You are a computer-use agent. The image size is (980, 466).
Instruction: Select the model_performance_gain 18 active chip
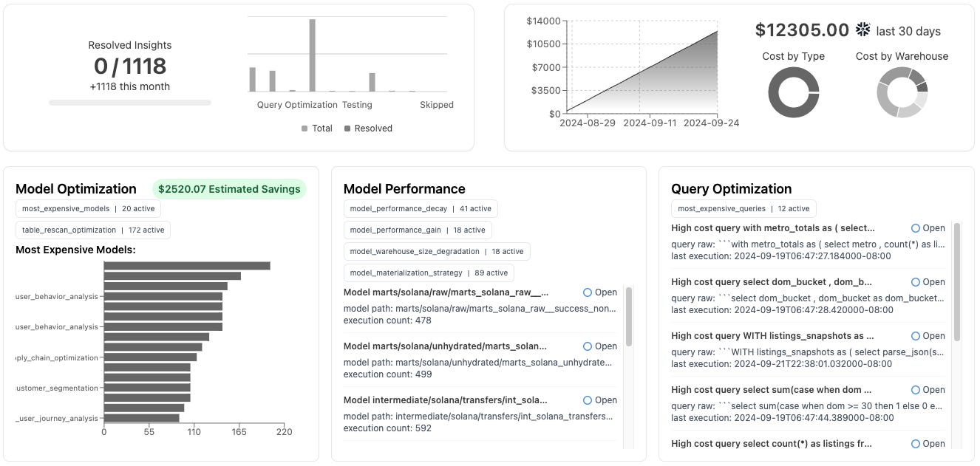(418, 230)
